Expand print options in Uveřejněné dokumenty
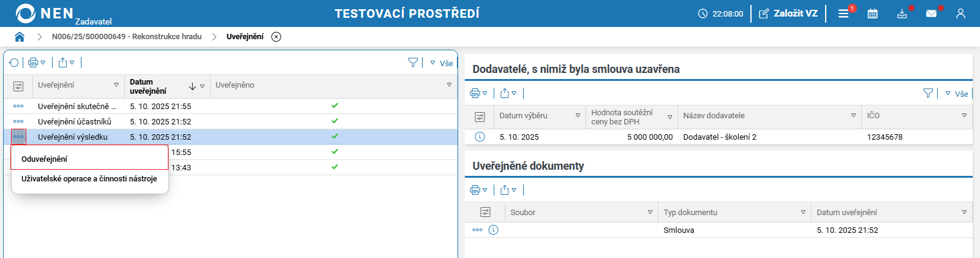Screen dimensions: 980x258 484,190
